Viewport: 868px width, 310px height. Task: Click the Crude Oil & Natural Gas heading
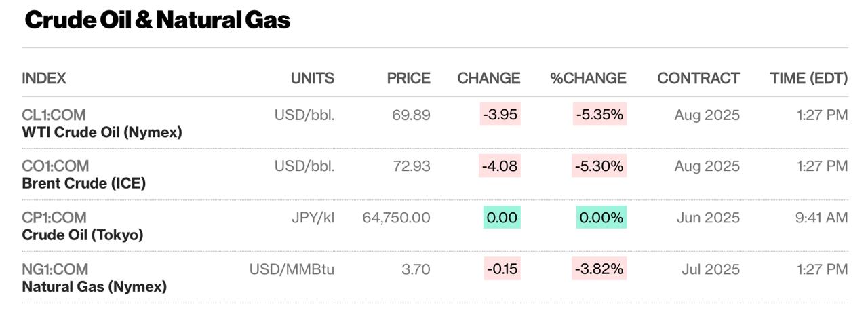pos(157,20)
